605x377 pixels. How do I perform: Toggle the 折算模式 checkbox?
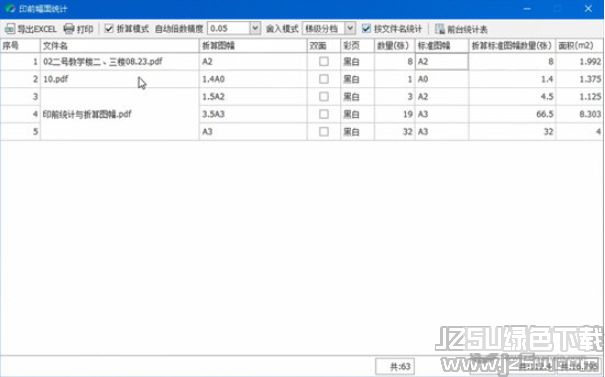pyautogui.click(x=109, y=29)
